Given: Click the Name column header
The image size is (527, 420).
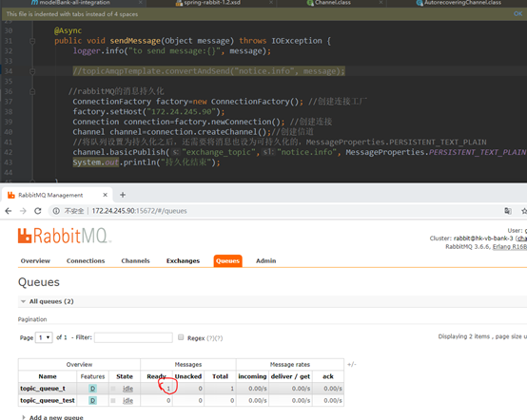Looking at the screenshot, I should (x=48, y=376).
